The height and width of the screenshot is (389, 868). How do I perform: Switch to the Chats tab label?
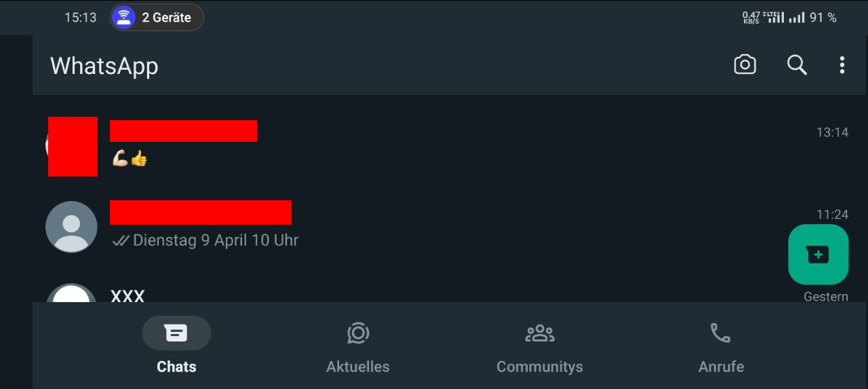(176, 367)
